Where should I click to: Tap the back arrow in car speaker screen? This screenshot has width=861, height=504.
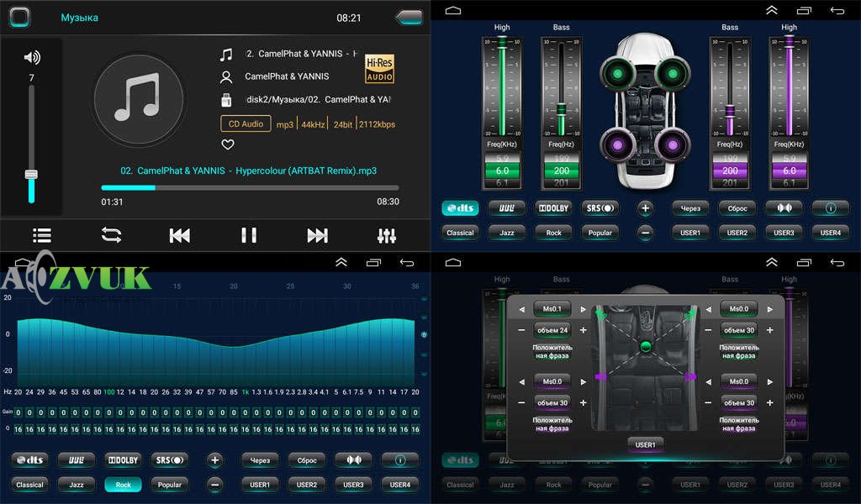pyautogui.click(x=837, y=10)
